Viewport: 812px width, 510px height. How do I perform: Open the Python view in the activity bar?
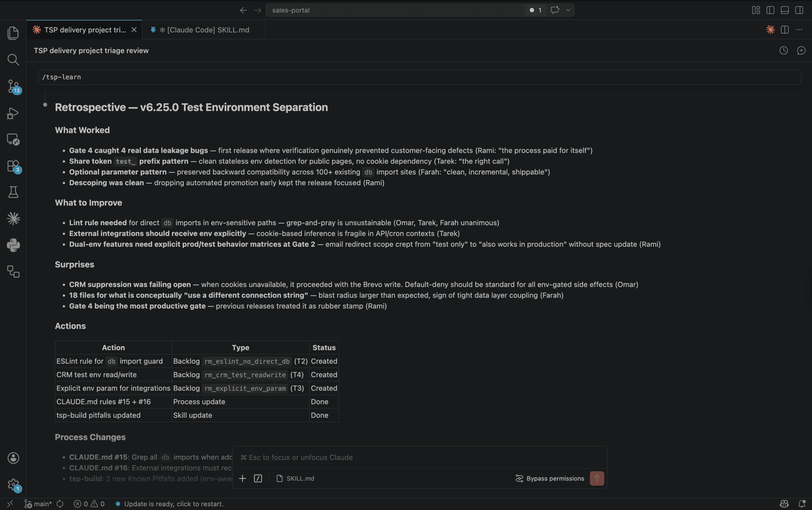[x=13, y=246]
